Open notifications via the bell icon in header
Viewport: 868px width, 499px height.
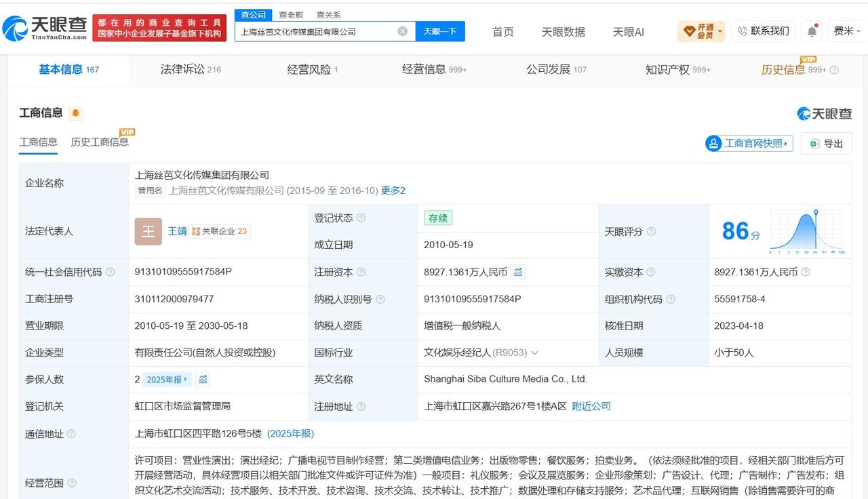812,31
